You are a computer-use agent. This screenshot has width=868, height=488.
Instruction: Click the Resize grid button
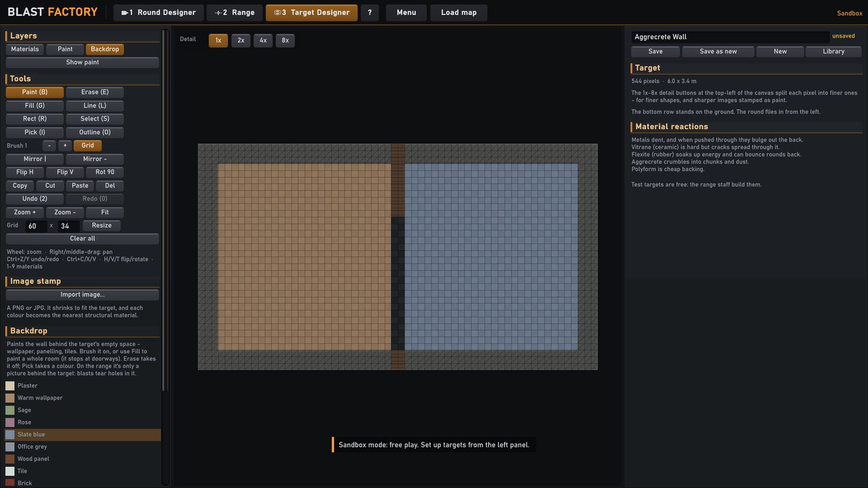pos(102,226)
